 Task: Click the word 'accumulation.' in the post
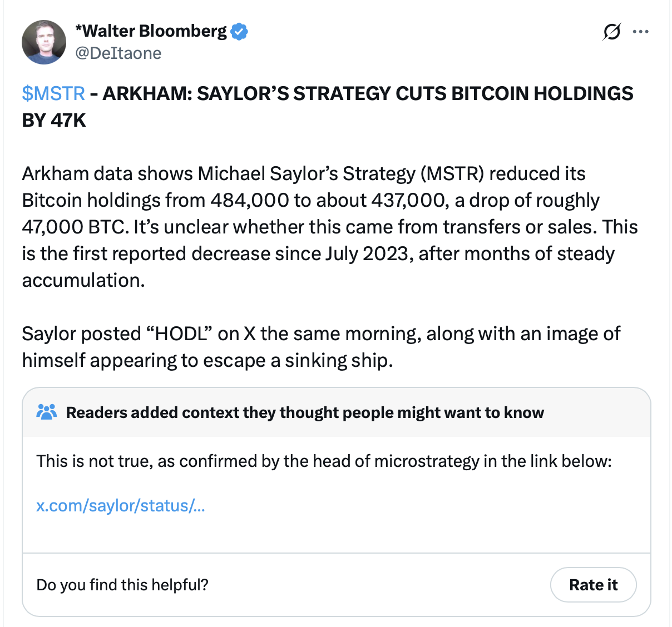click(x=83, y=280)
